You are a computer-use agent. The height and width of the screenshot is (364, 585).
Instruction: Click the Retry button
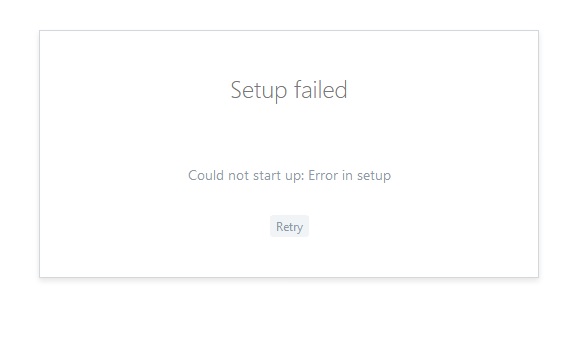tap(289, 226)
